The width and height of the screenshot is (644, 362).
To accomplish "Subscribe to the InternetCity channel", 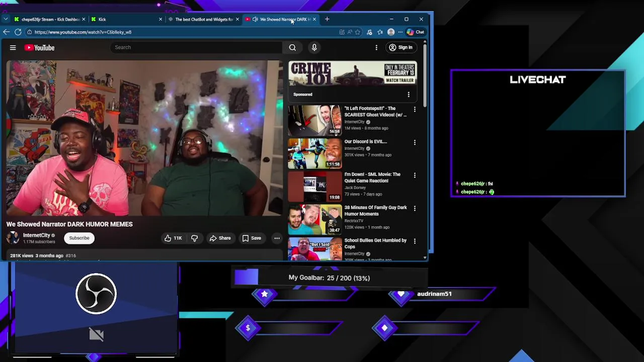I will (x=79, y=238).
